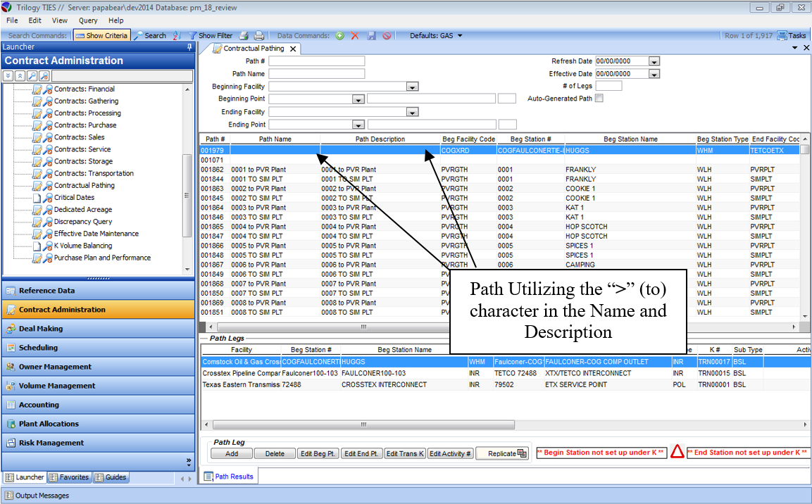
Task: Click the red X delete record icon
Action: point(355,35)
